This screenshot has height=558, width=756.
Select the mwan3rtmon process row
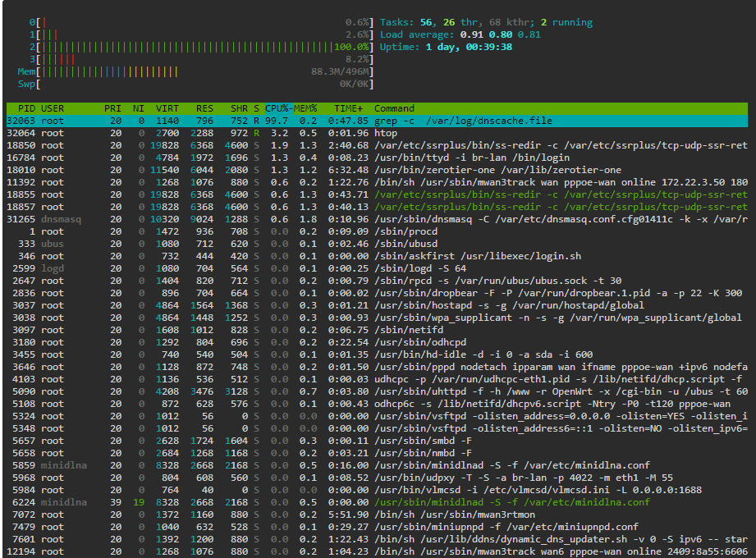pos(377,515)
